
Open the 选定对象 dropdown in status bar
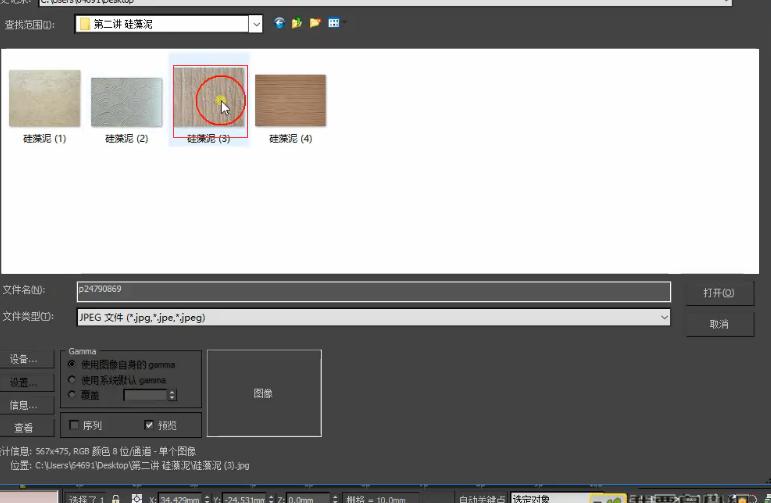click(x=550, y=499)
